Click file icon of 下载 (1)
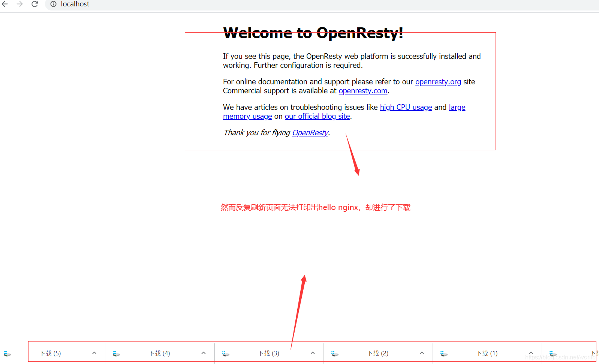Viewport: 599px width, 364px height. click(444, 354)
